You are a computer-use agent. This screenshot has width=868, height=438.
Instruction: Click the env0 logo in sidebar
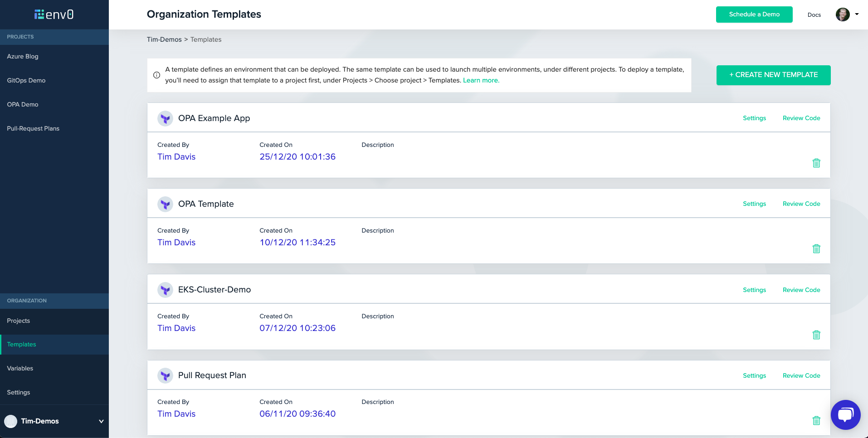pos(54,15)
